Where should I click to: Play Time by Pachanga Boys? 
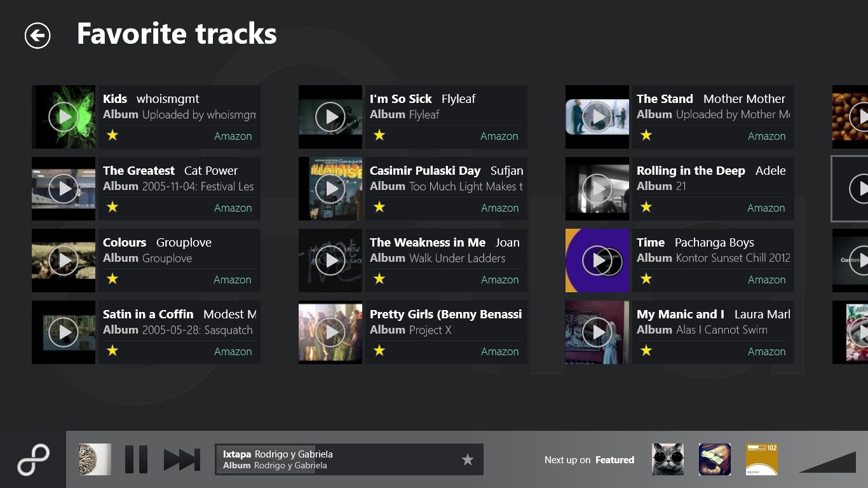click(597, 261)
